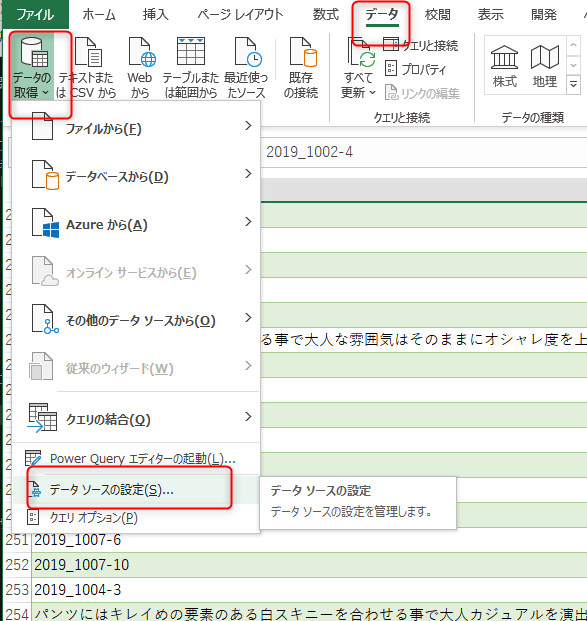Click the Power Query editor pencil icon
The image size is (587, 621).
[x=33, y=458]
